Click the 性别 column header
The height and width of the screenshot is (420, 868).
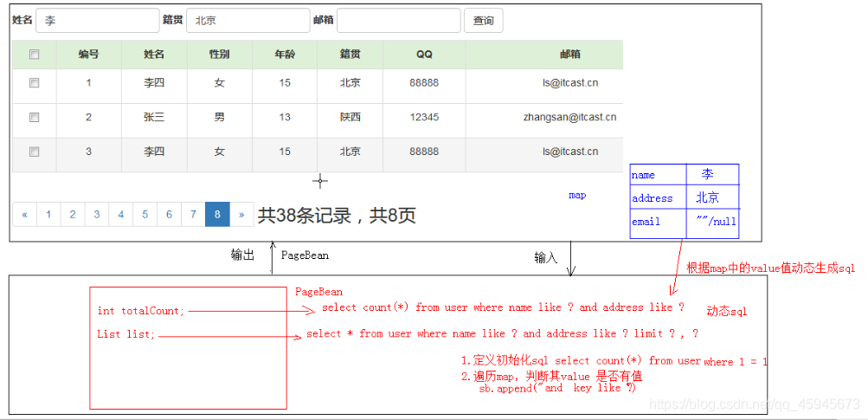(219, 55)
